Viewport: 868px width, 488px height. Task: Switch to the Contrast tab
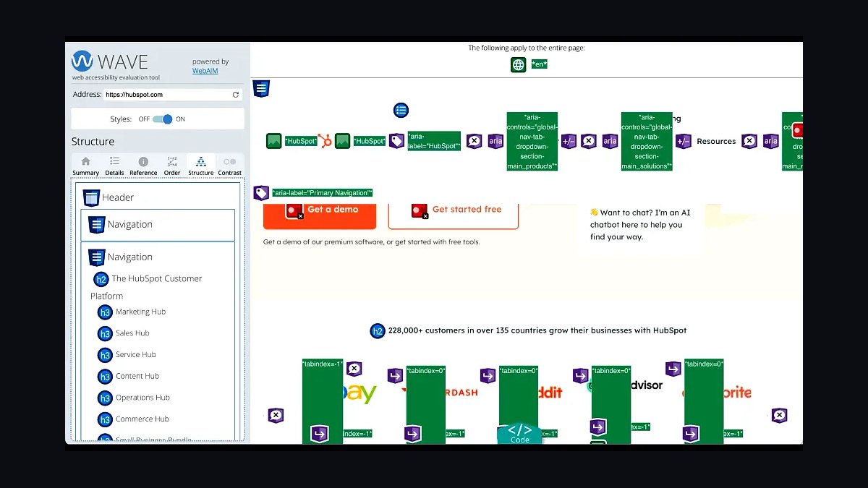pos(230,166)
